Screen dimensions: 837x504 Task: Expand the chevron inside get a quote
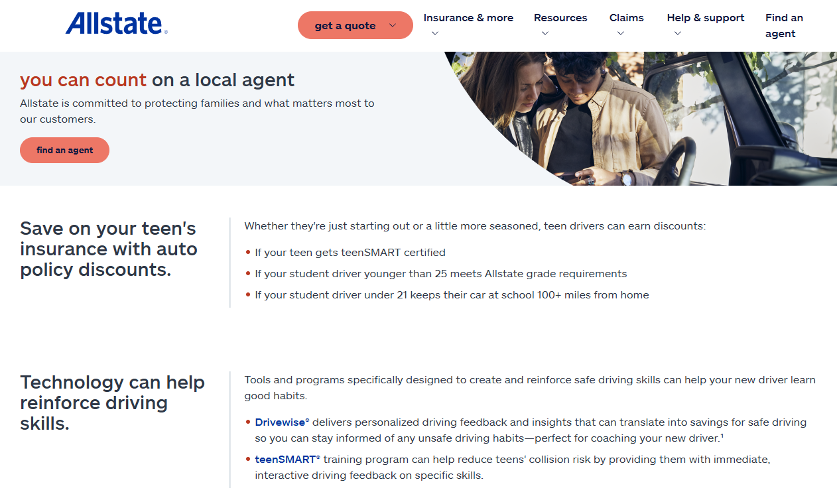pyautogui.click(x=393, y=26)
